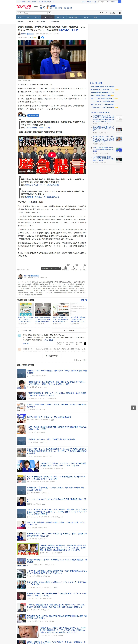This screenshot has width=138, height=644.
Task: Open the トップ tab
Action: tap(20, 17)
